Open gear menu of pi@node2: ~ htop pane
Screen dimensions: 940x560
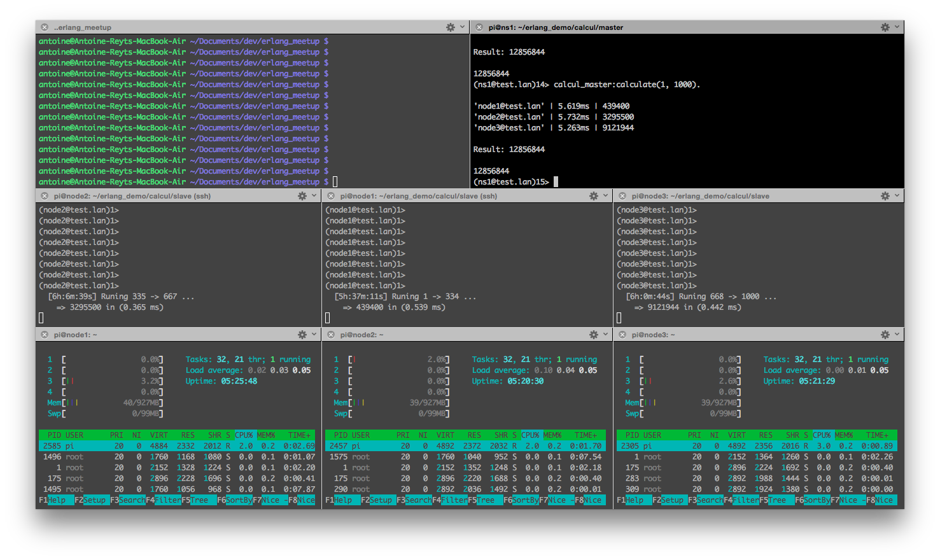click(593, 335)
